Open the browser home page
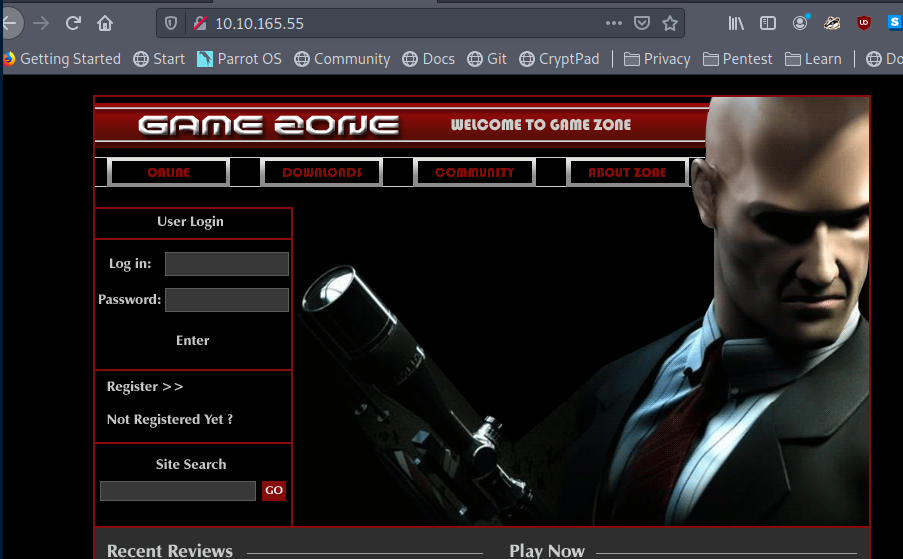 (x=105, y=23)
